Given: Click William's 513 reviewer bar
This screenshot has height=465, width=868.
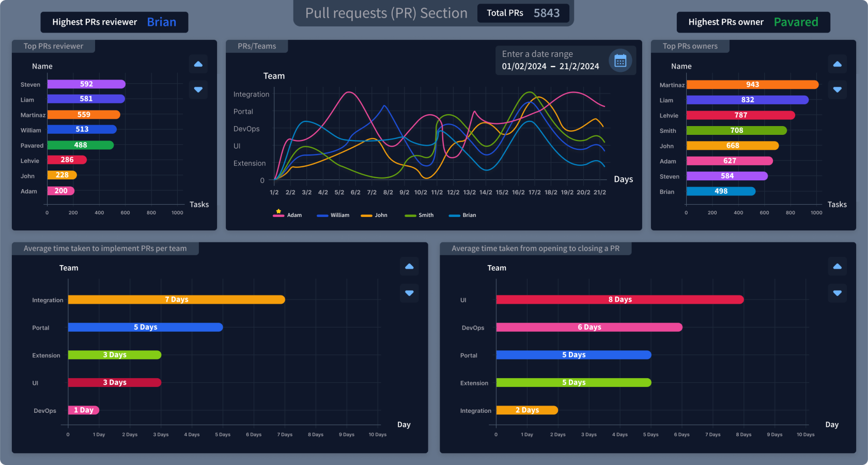Looking at the screenshot, I should click(x=82, y=129).
